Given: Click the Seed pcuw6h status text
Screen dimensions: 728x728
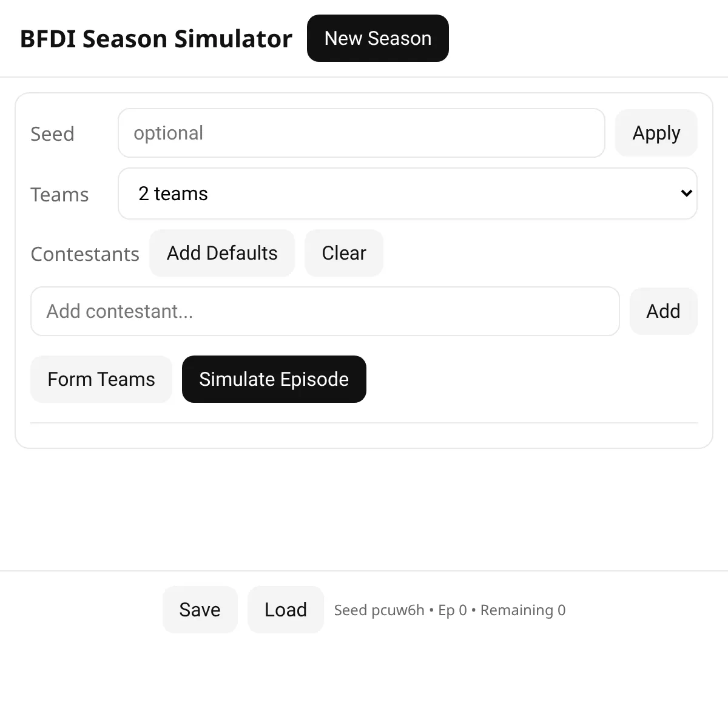Looking at the screenshot, I should click(379, 610).
